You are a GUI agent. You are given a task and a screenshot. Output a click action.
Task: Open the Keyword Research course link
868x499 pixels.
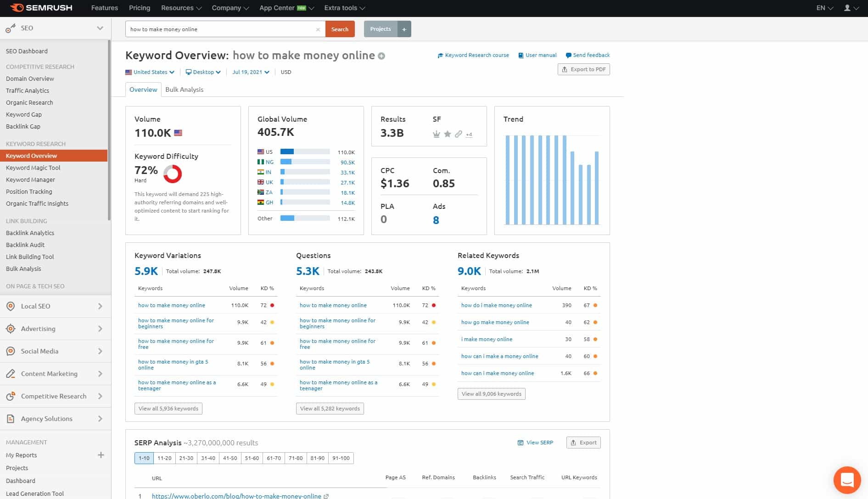coord(473,55)
